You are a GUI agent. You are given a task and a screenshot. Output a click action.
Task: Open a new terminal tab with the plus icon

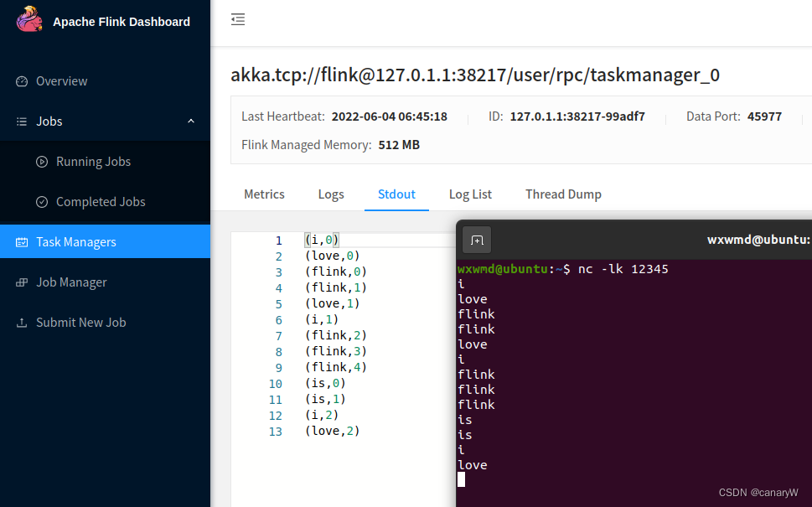click(476, 239)
